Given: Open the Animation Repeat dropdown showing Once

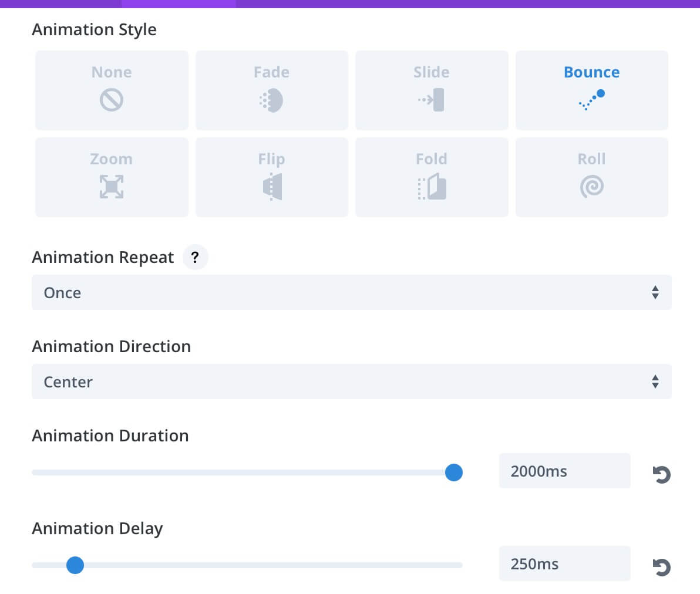Looking at the screenshot, I should point(351,292).
